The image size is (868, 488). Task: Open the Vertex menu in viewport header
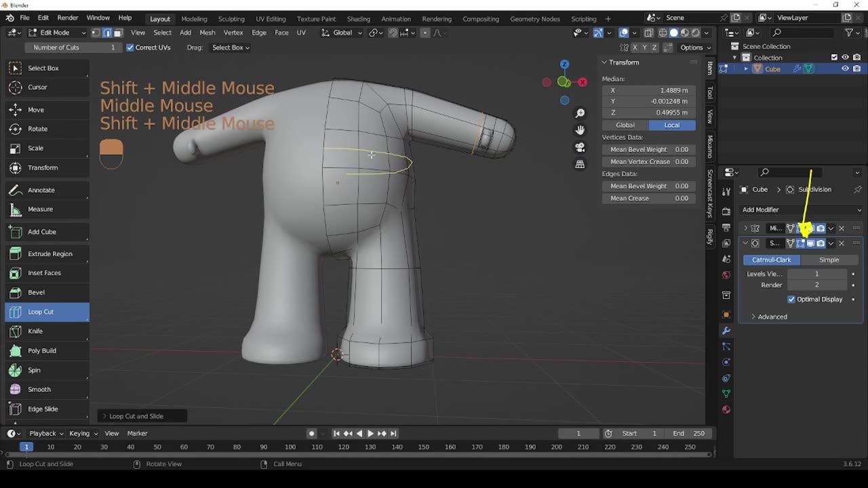[x=233, y=33]
